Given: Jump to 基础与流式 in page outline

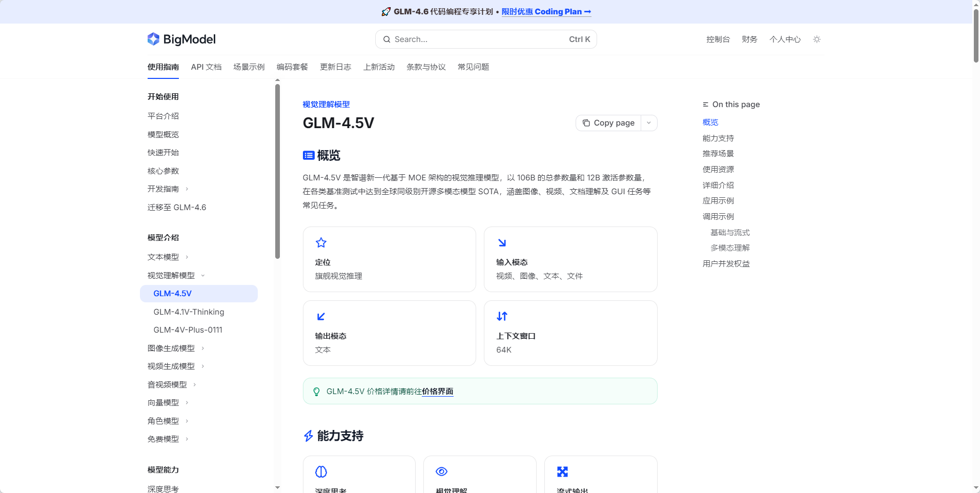Looking at the screenshot, I should click(x=730, y=233).
